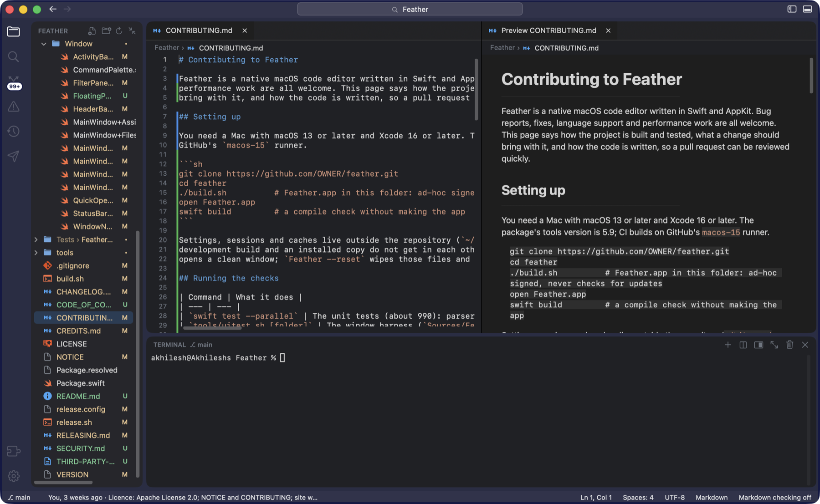Collapse all folders in FEATHER explorer
Image resolution: width=820 pixels, height=504 pixels.
pos(132,31)
